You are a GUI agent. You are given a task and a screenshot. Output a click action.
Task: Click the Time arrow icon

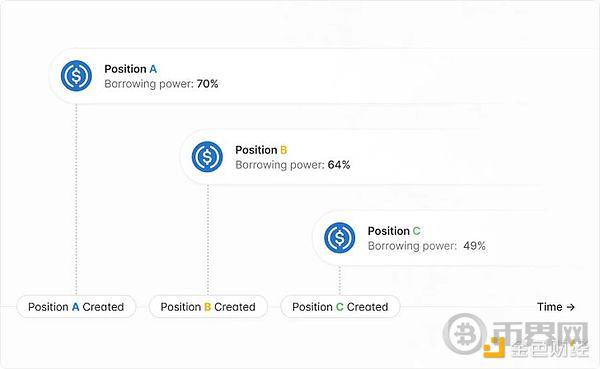click(x=571, y=307)
